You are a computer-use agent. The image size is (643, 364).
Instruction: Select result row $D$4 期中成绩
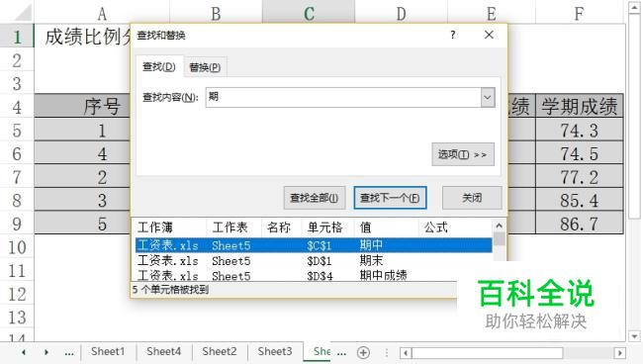(x=314, y=275)
